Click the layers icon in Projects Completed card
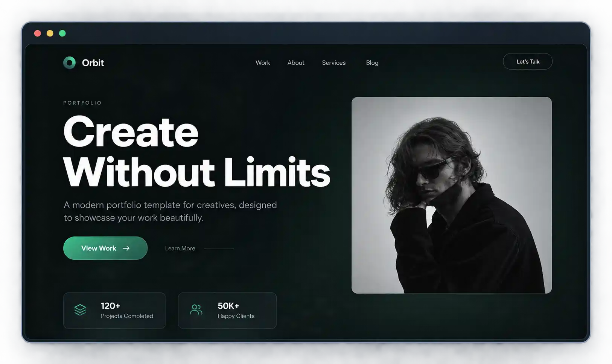Image resolution: width=612 pixels, height=364 pixels. [80, 310]
